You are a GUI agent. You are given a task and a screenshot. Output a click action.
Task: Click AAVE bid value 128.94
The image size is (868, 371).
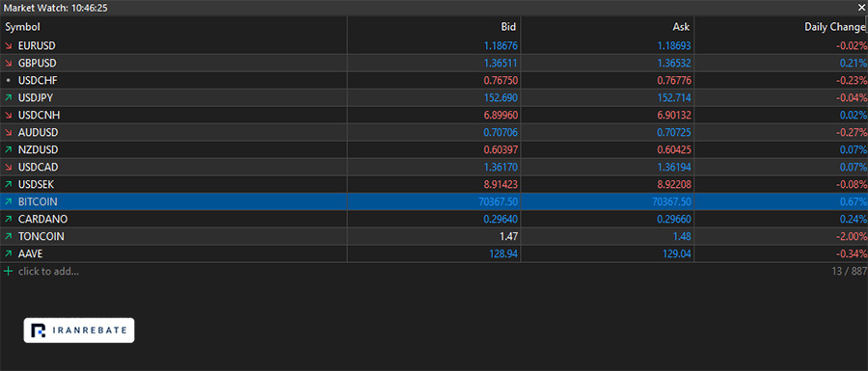click(503, 253)
